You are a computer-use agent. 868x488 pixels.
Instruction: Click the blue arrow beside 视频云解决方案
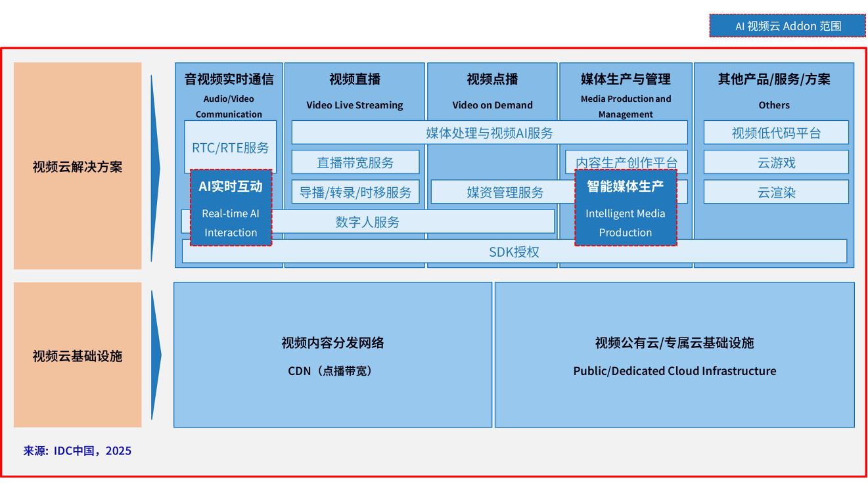coord(156,168)
